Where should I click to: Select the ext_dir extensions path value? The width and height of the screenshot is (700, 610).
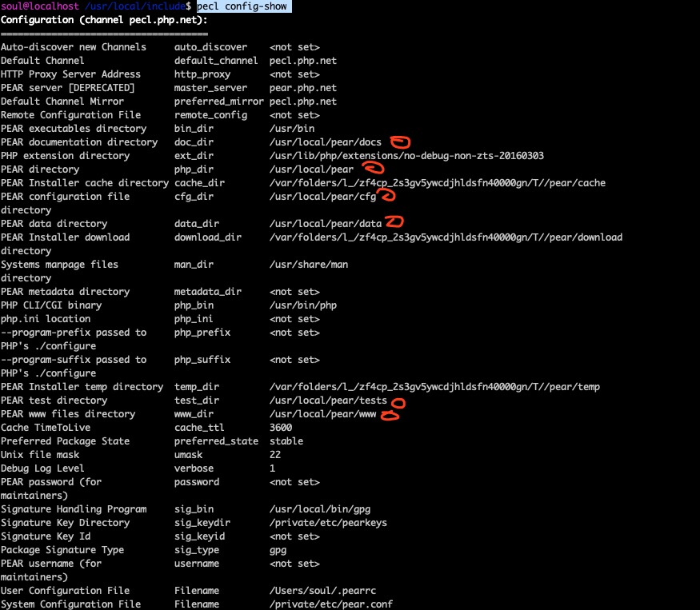(x=406, y=156)
